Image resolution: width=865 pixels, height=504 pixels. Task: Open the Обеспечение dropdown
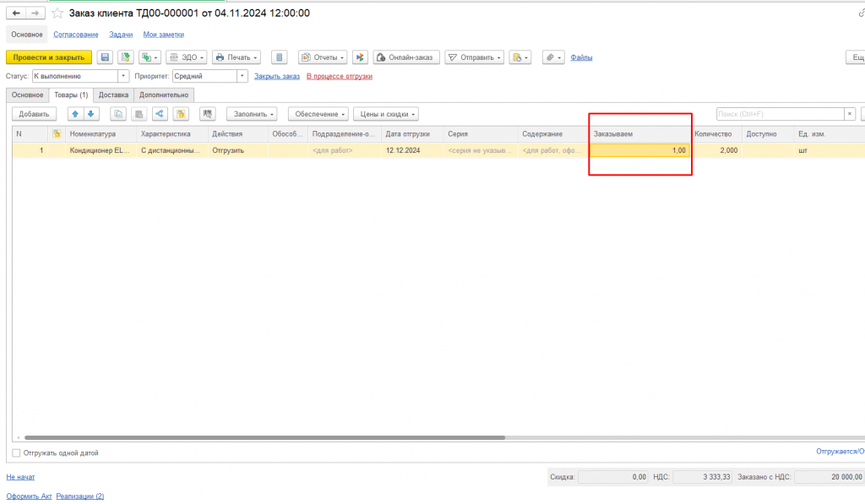pos(318,114)
